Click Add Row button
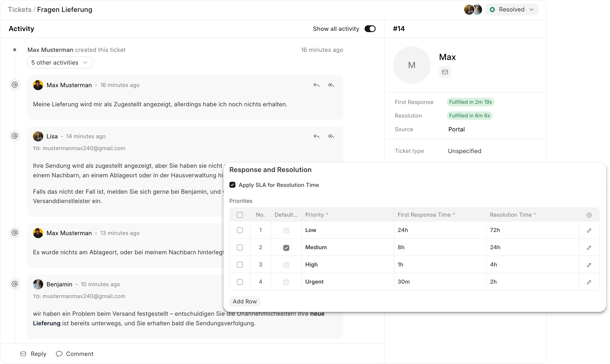Screen dimensions: 610x364 pyautogui.click(x=245, y=301)
